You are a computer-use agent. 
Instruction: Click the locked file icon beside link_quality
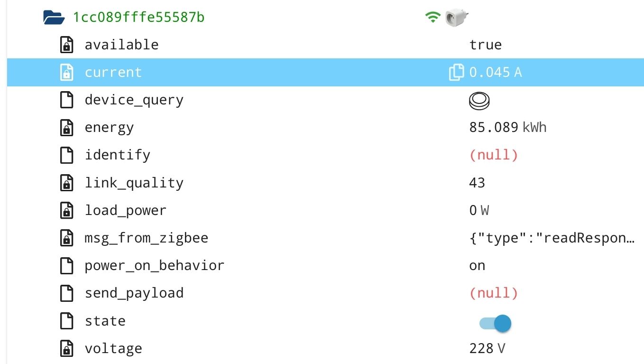tap(67, 183)
